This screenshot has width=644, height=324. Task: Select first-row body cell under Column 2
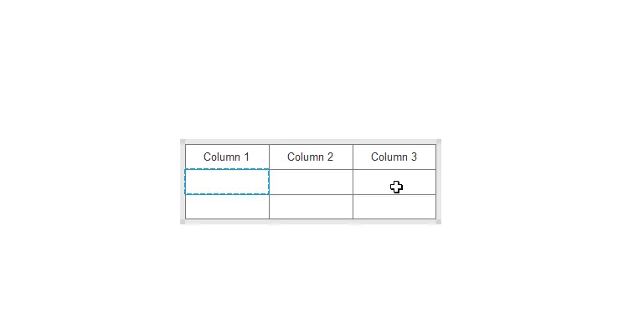coord(311,182)
